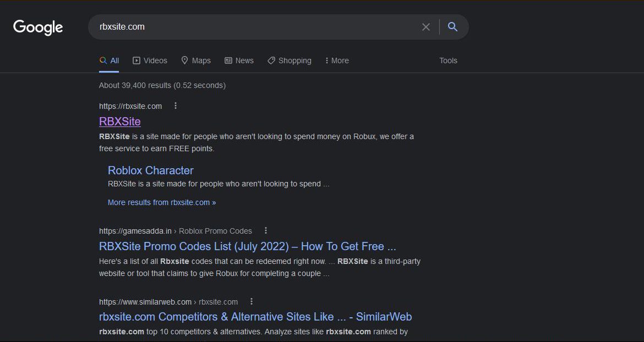This screenshot has width=644, height=342.
Task: Open the three-dot menu beside gamesadda.in result
Action: [266, 230]
